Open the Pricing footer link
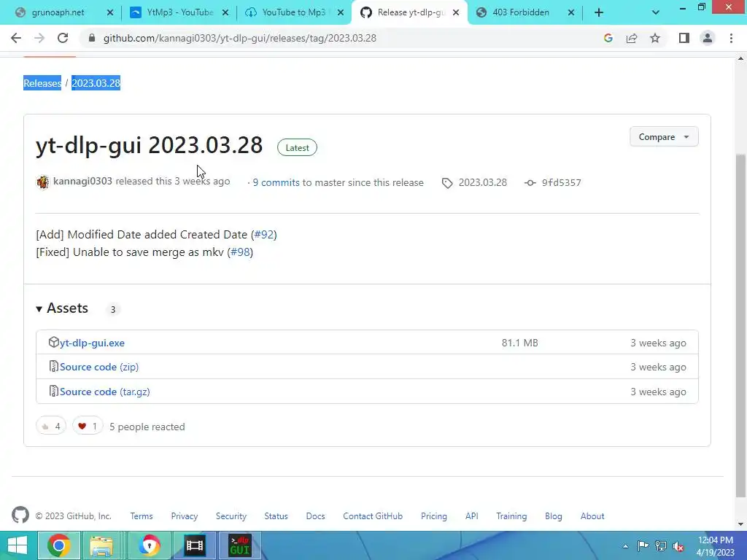This screenshot has height=560, width=747. pos(434,516)
